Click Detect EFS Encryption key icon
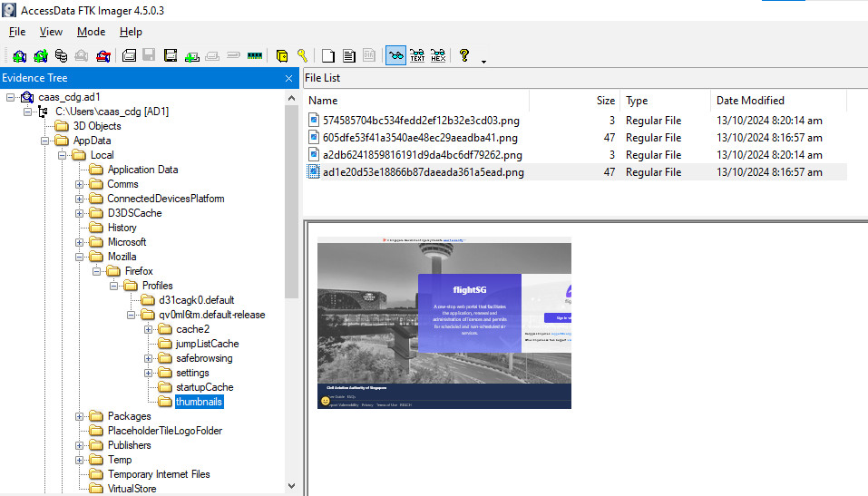Viewport: 868px width, 496px height. pos(302,55)
